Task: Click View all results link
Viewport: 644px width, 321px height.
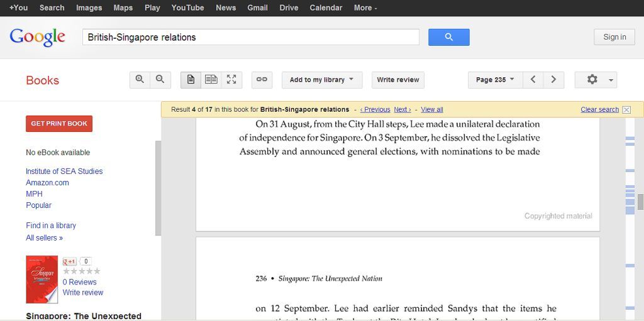Action: [432, 109]
